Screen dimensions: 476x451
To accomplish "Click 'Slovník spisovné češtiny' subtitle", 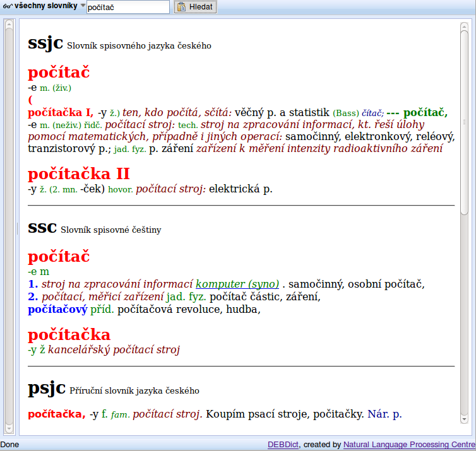I will pos(111,230).
